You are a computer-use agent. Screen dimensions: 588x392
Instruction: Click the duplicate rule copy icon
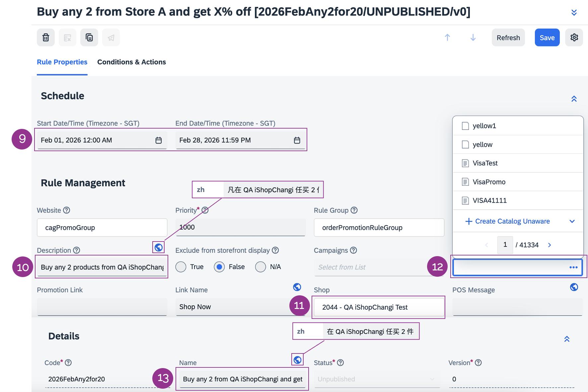(89, 38)
